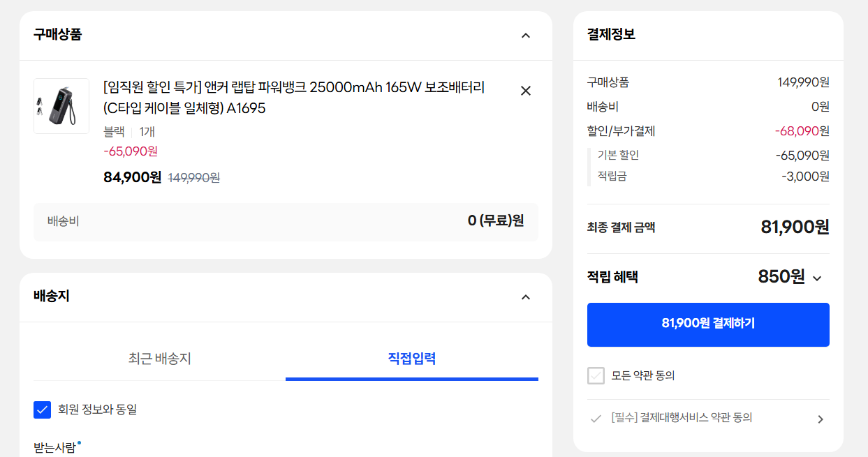Click the 84,900원 sale price
The image size is (868, 457).
(x=133, y=177)
